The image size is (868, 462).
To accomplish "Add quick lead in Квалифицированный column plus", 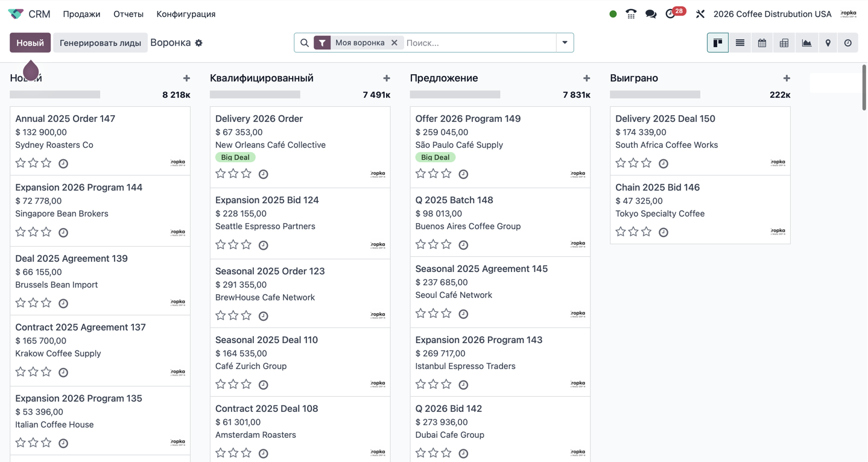I will (387, 78).
